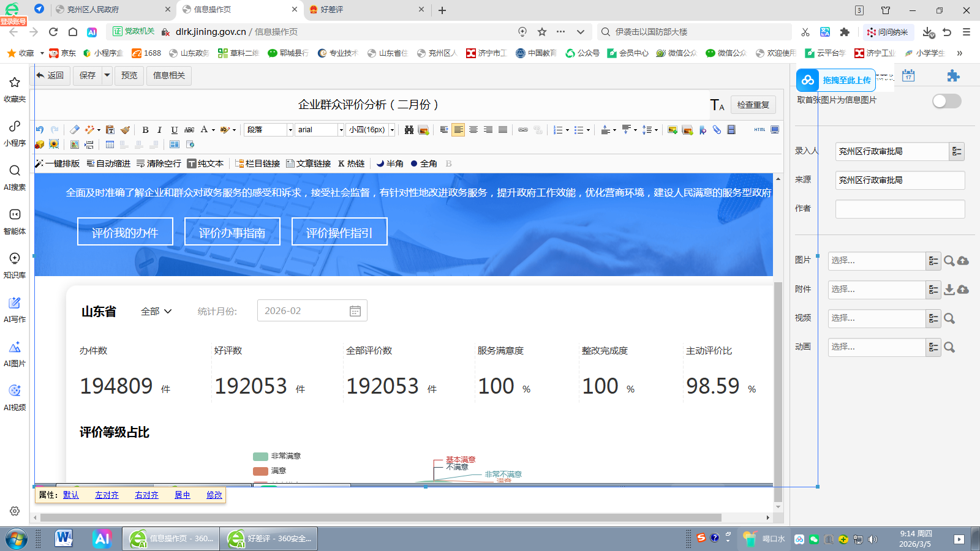This screenshot has height=551, width=980.
Task: Toggle bold formatting in editor toolbar
Action: coord(145,130)
